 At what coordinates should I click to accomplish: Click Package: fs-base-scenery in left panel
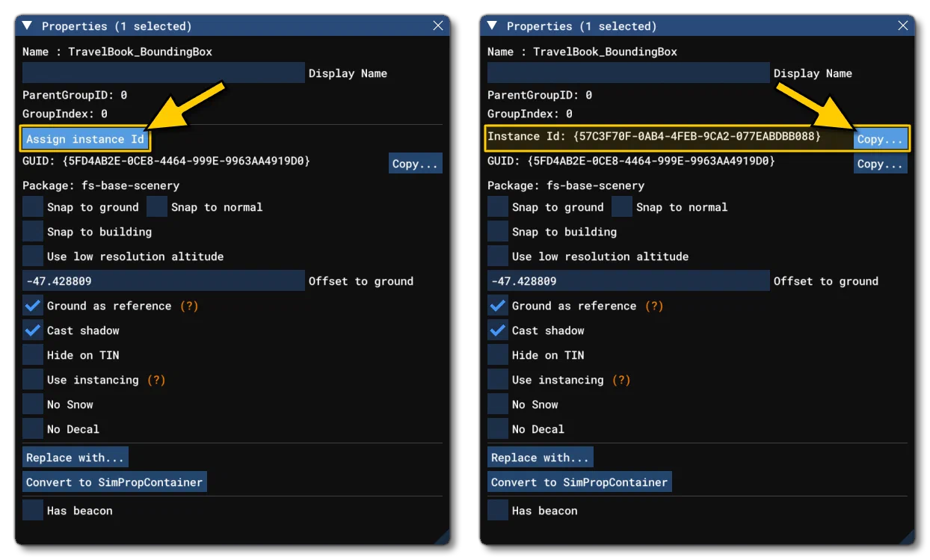point(101,185)
